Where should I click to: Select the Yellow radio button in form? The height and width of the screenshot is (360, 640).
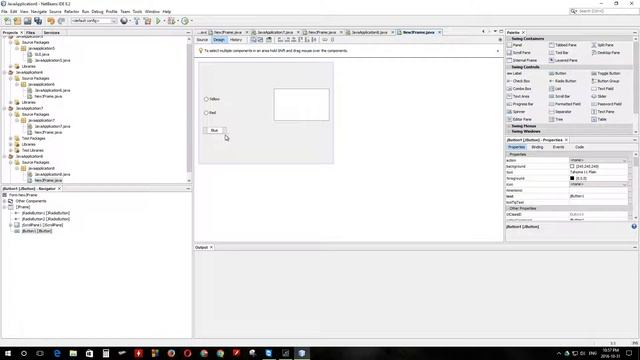click(212, 99)
